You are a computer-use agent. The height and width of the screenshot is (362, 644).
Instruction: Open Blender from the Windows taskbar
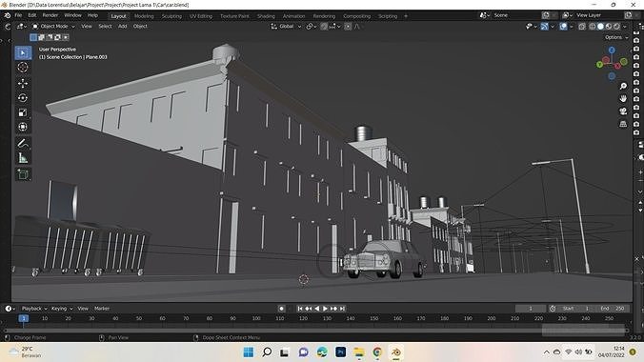click(396, 352)
